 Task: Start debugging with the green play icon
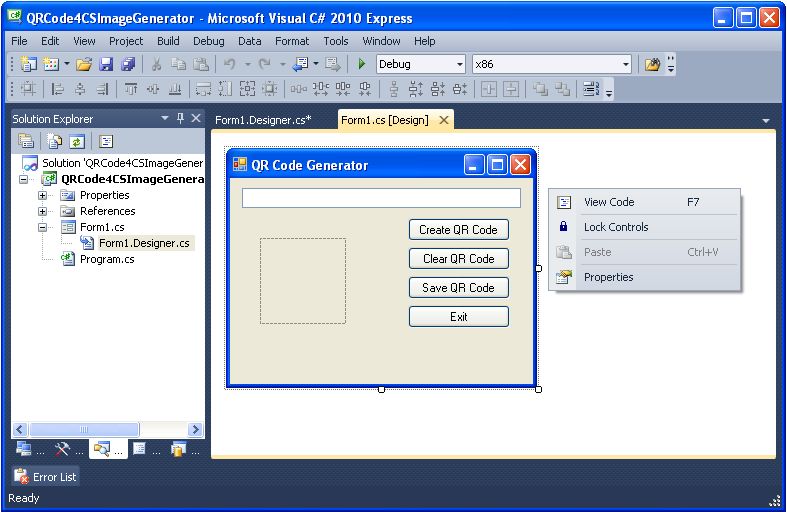tap(361, 64)
